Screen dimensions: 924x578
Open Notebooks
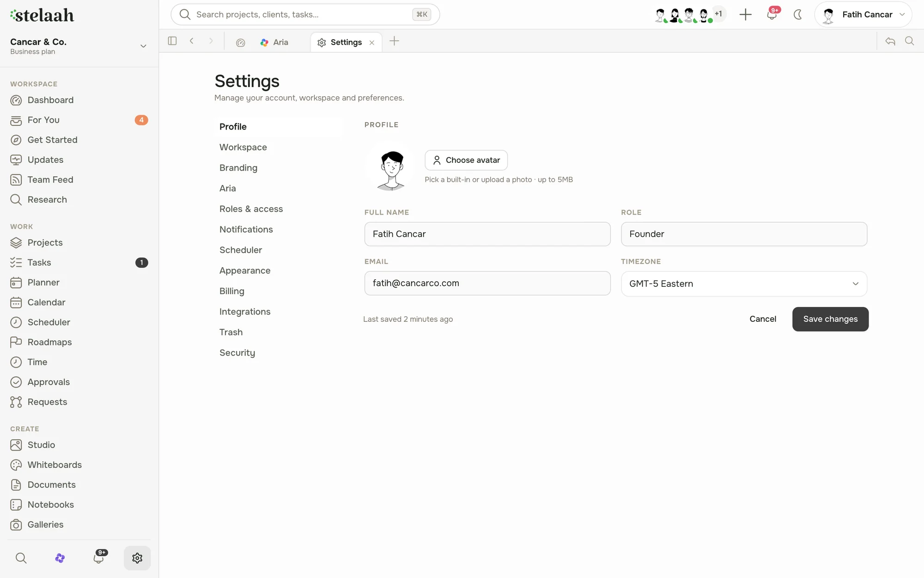(79, 504)
